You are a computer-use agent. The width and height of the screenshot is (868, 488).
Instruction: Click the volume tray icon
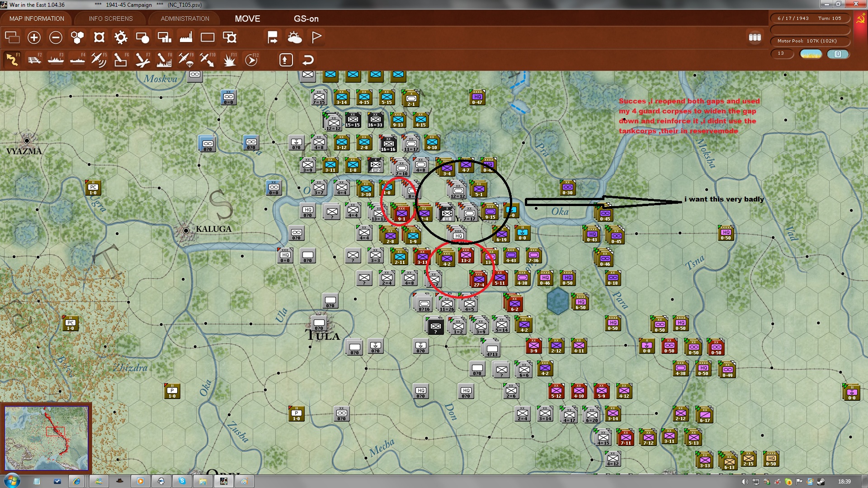pyautogui.click(x=745, y=482)
